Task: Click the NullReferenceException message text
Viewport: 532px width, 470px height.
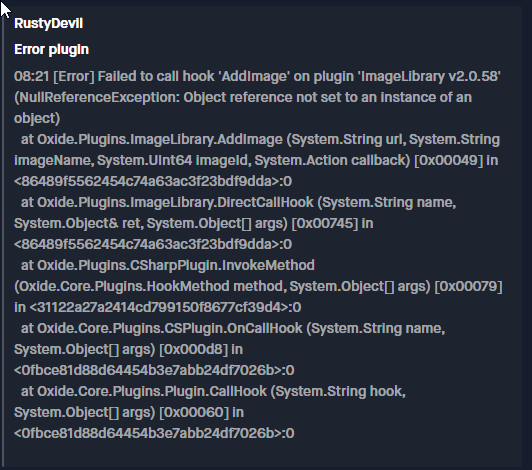Action: point(243,97)
